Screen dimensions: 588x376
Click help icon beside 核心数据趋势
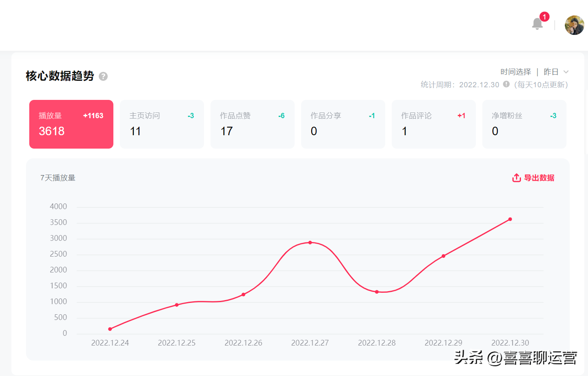click(103, 76)
